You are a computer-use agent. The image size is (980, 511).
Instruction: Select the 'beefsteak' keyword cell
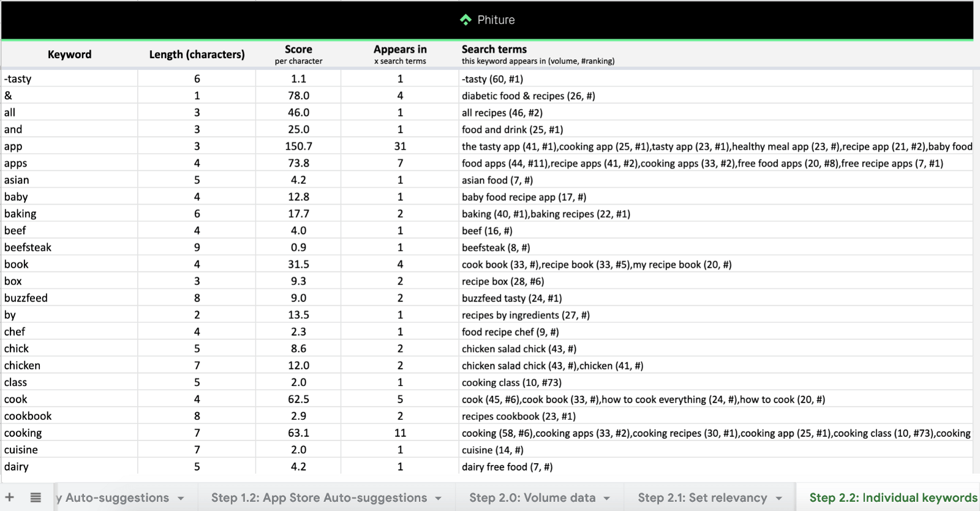(x=69, y=247)
